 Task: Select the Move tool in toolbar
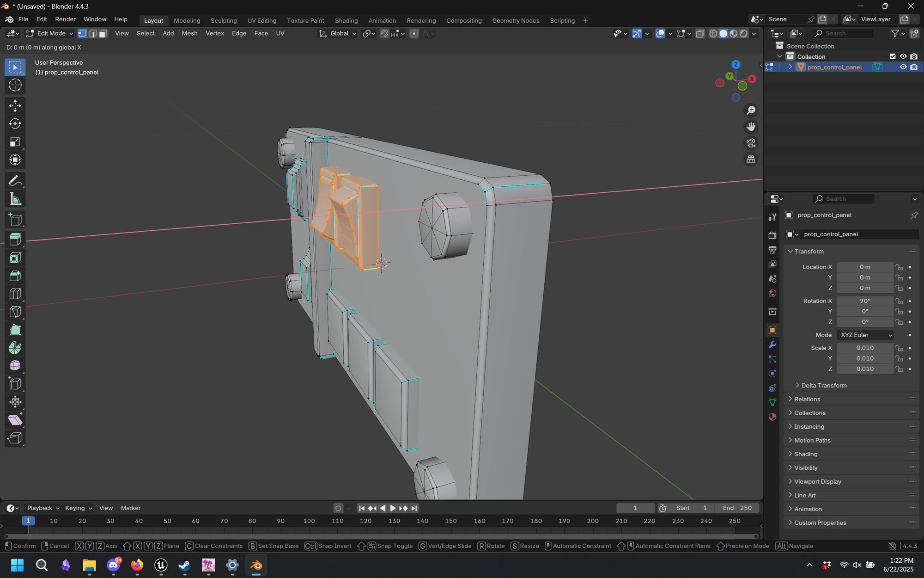15,105
